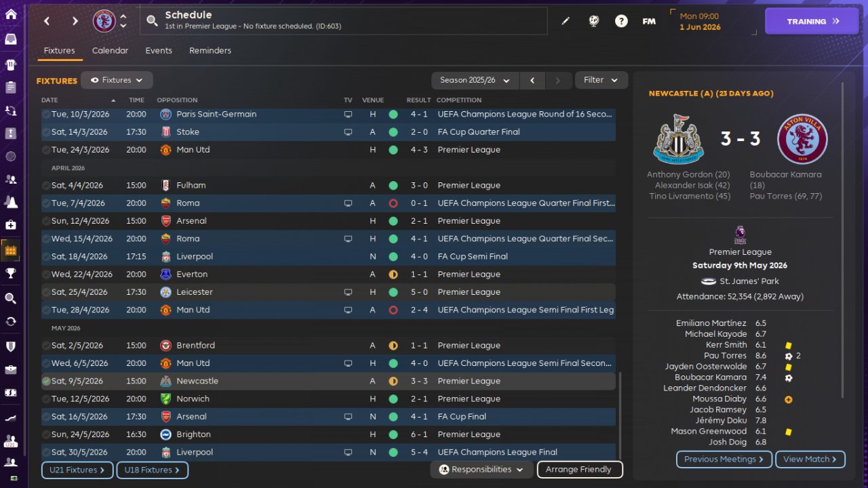Tick the selection circle on the Brighton row
Viewport: 868px width, 488px height.
[45, 434]
